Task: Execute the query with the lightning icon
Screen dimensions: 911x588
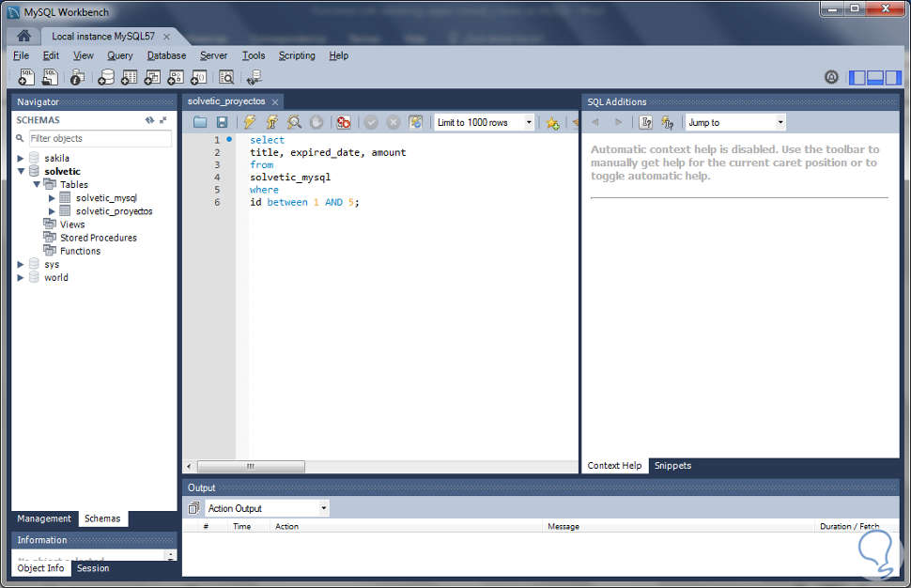Action: coord(250,122)
